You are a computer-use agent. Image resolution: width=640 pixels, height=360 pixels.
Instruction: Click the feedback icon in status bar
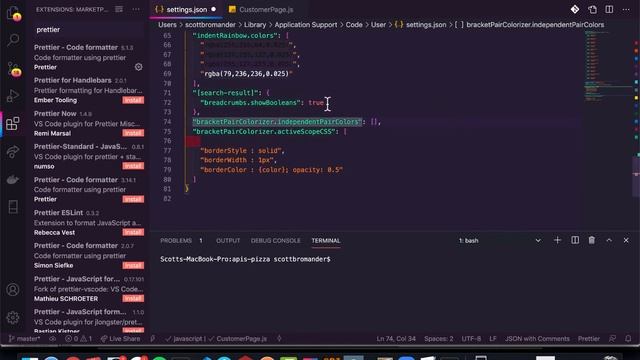coord(612,339)
